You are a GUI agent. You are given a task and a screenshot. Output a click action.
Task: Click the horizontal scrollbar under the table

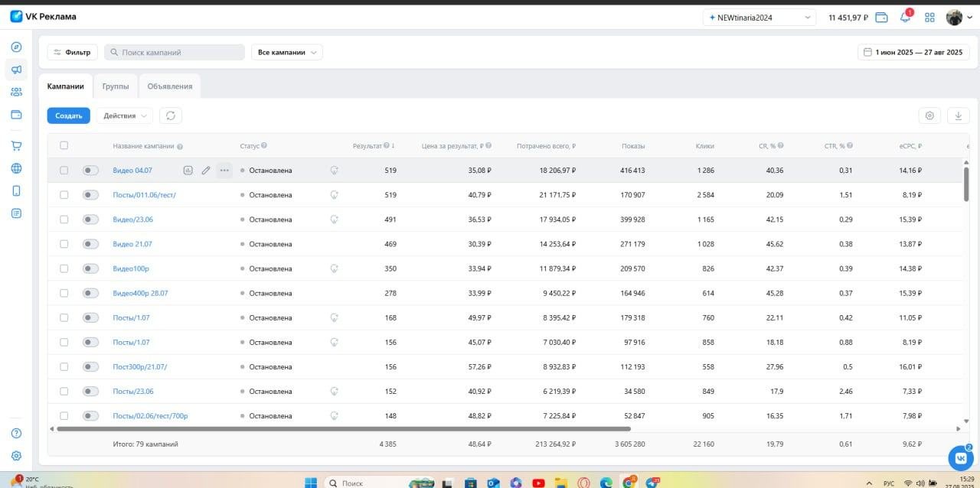344,429
